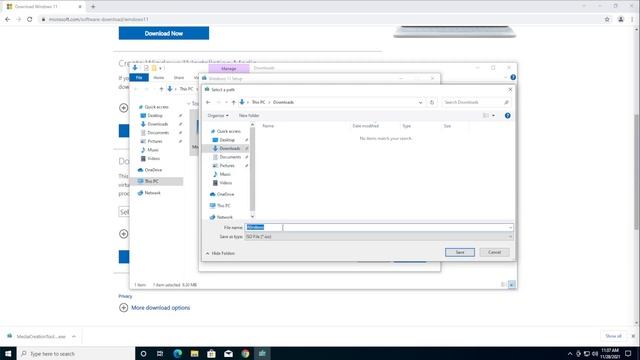Select Desktop in the Explorer window sidebar
The image size is (640, 360).
[151, 116]
